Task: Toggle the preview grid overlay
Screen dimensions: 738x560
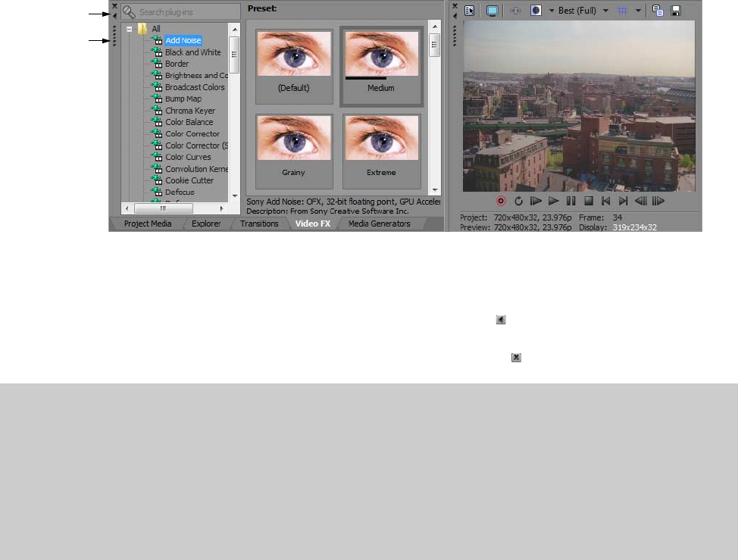Action: pos(622,11)
